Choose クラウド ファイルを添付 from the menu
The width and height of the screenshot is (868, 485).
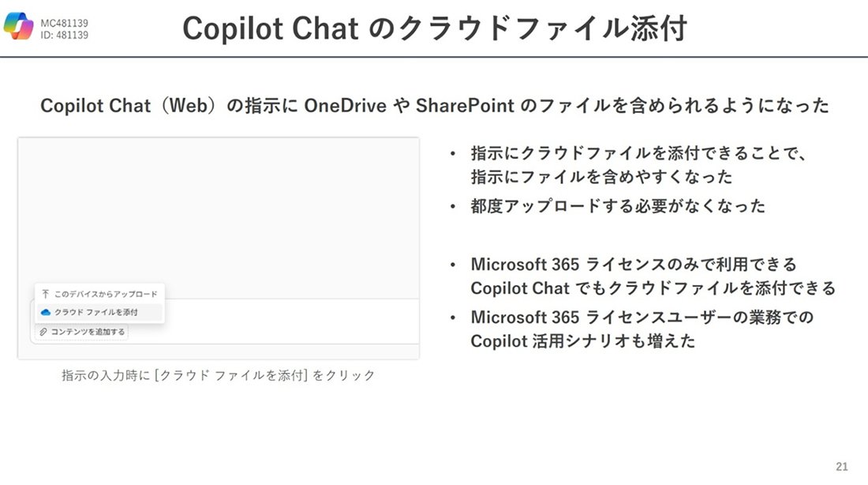99,312
